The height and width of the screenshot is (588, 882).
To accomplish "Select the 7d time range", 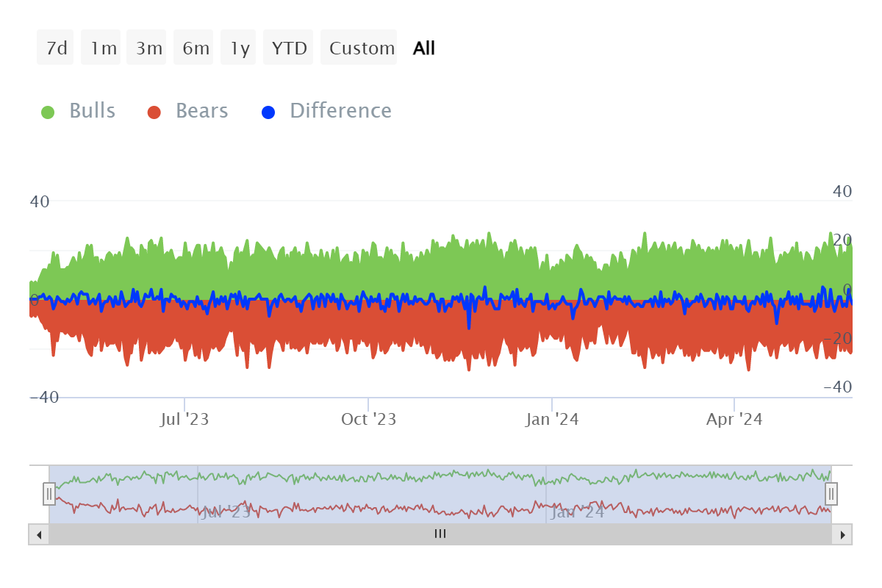I will (x=56, y=48).
